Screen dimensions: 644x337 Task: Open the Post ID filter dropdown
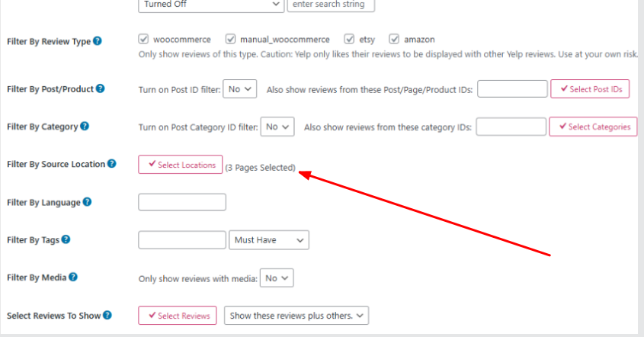(241, 89)
